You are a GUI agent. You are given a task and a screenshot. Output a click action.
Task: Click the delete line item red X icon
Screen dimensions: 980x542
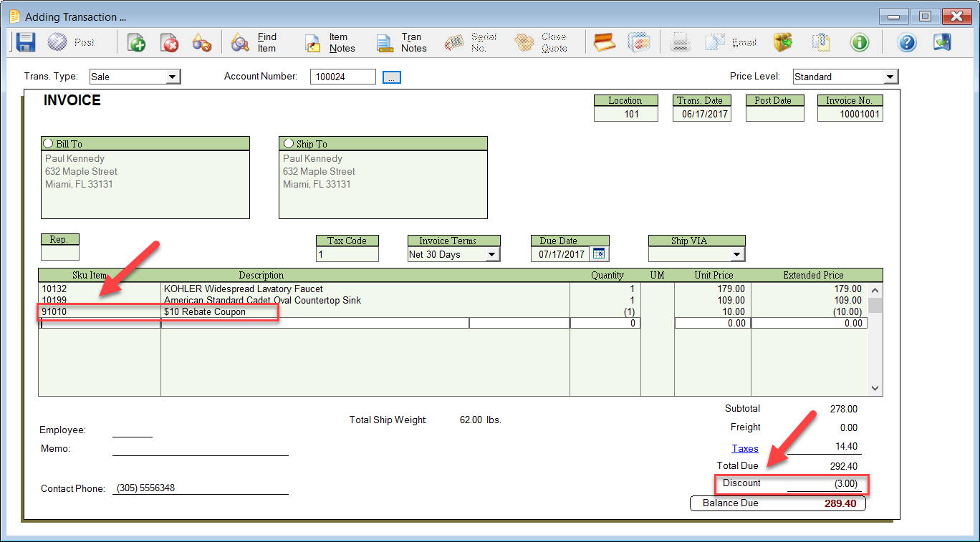[169, 42]
